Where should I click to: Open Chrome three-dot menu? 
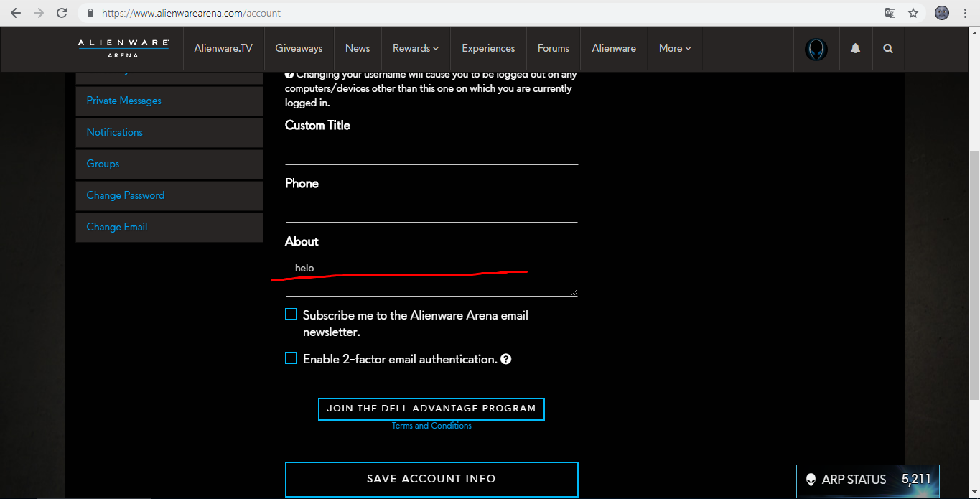[966, 13]
